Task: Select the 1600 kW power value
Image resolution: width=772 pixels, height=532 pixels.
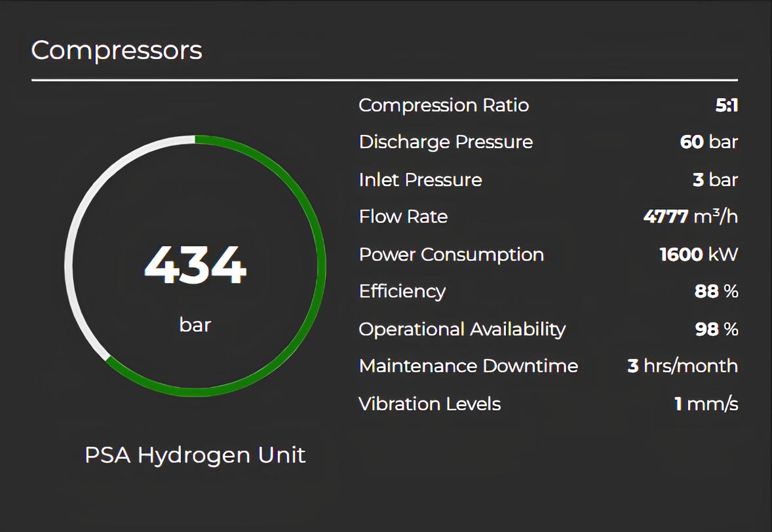Action: pos(699,254)
